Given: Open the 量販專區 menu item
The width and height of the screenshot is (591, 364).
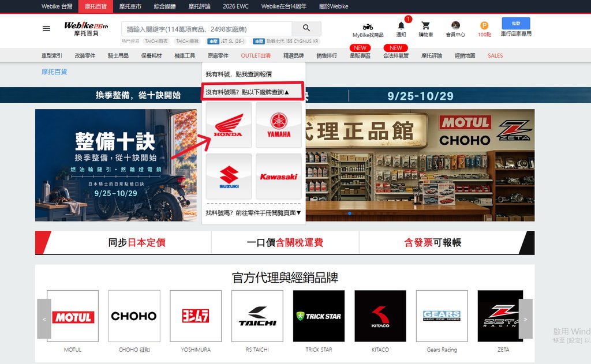Looking at the screenshot, I should (x=360, y=55).
